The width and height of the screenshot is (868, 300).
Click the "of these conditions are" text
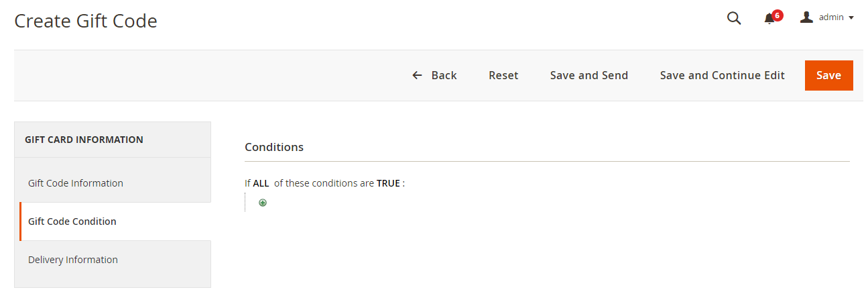(x=324, y=183)
